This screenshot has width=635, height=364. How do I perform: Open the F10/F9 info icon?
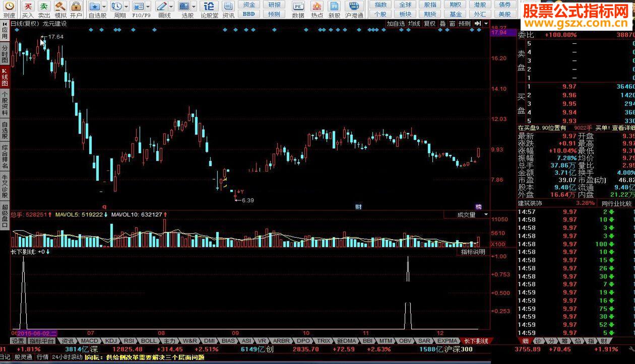pyautogui.click(x=138, y=7)
